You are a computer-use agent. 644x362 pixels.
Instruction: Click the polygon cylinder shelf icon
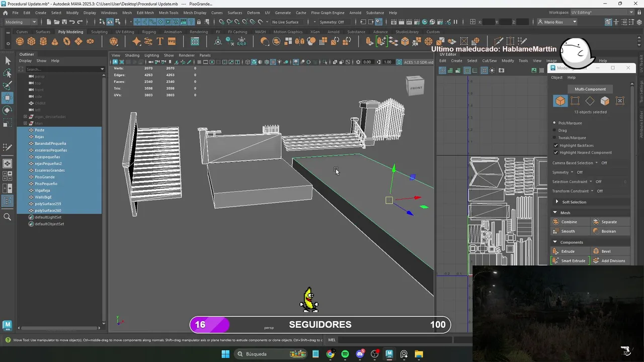click(43, 41)
